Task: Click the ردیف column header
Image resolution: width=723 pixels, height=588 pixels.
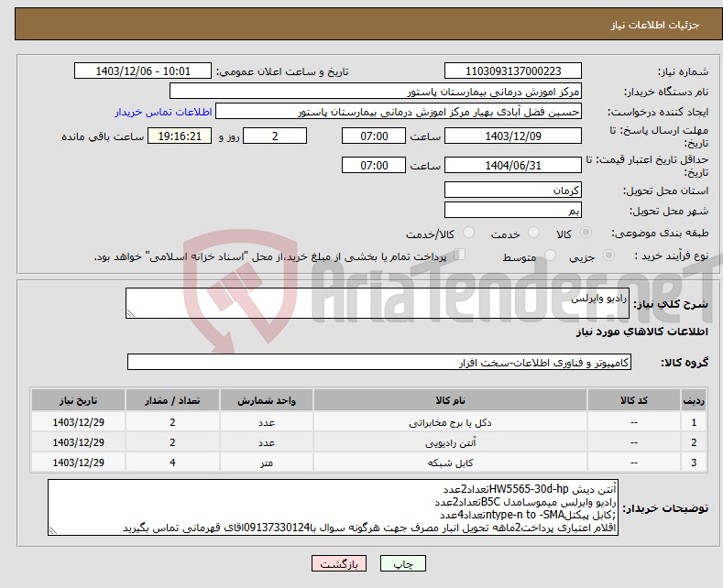Action: pyautogui.click(x=694, y=400)
